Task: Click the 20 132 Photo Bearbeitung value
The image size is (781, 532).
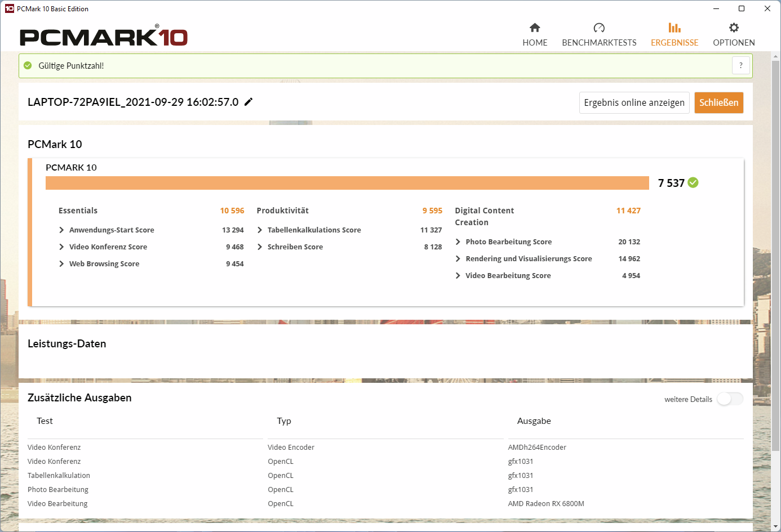Action: 629,242
